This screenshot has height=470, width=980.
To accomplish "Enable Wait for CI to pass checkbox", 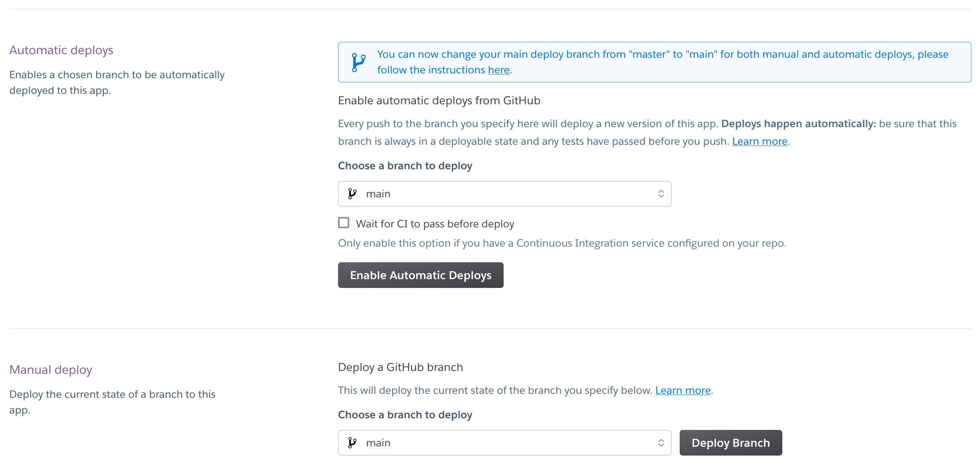I will [x=344, y=223].
